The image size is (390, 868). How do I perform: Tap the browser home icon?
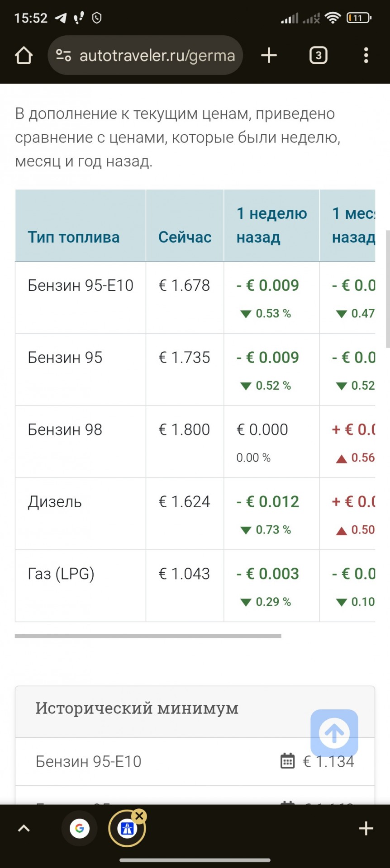click(x=24, y=56)
